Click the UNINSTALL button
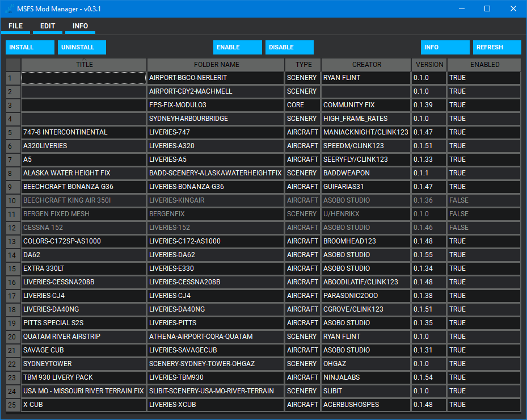 coord(82,47)
